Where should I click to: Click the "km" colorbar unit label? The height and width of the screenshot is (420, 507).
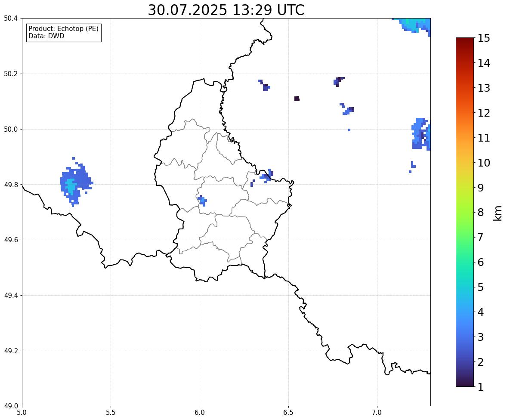pyautogui.click(x=498, y=213)
